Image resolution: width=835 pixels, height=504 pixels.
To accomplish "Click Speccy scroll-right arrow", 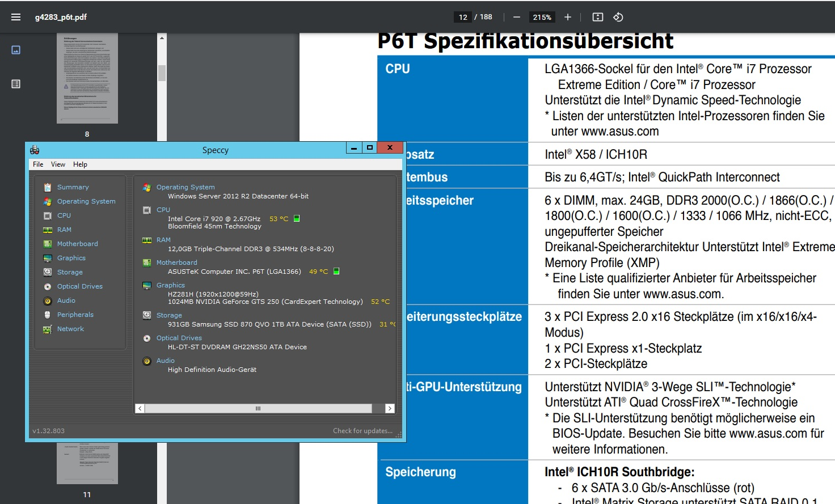I will (389, 408).
